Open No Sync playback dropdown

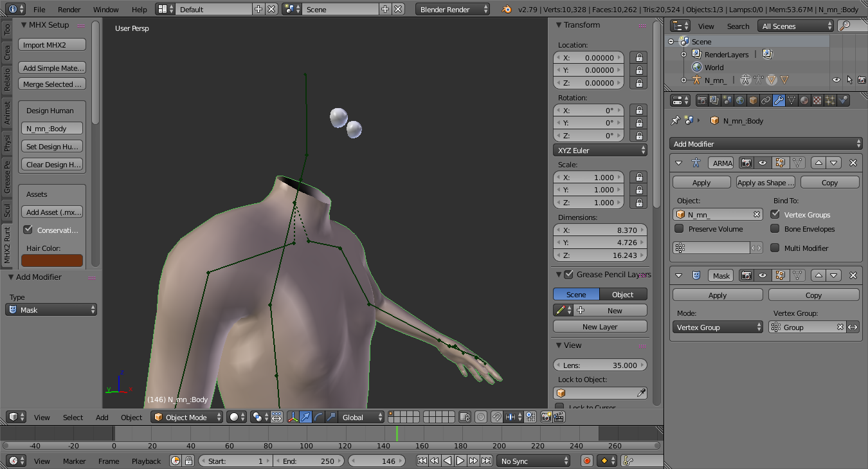pos(533,461)
